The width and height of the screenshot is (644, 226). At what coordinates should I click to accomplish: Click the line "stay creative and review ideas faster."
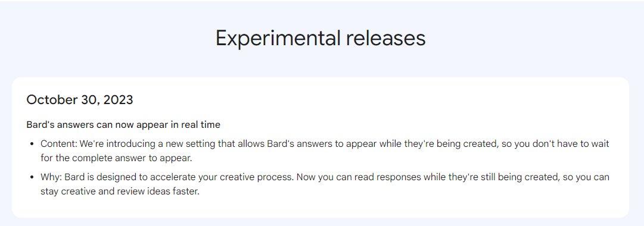click(x=120, y=191)
